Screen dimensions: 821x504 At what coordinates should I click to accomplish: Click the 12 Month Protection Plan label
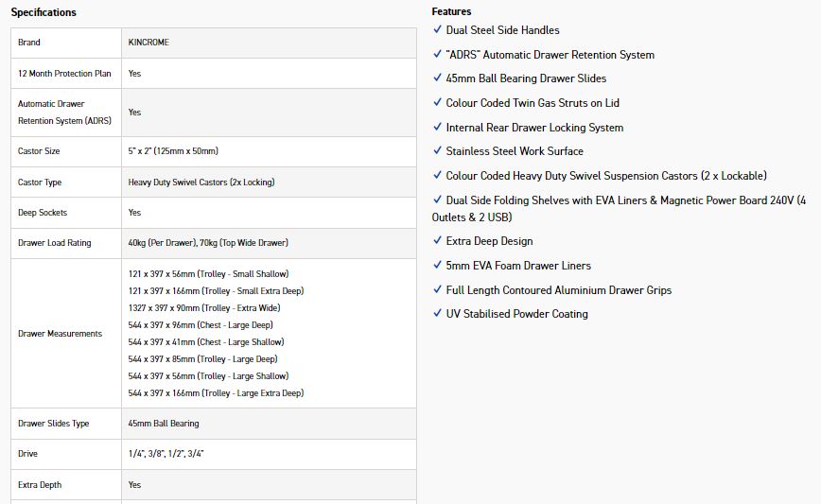(65, 74)
